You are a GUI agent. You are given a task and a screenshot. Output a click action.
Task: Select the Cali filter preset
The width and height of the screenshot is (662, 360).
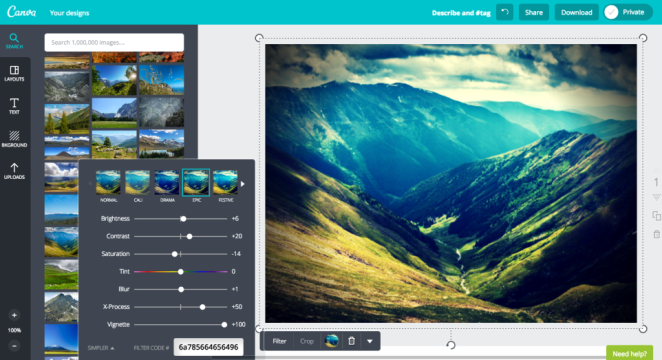[138, 186]
